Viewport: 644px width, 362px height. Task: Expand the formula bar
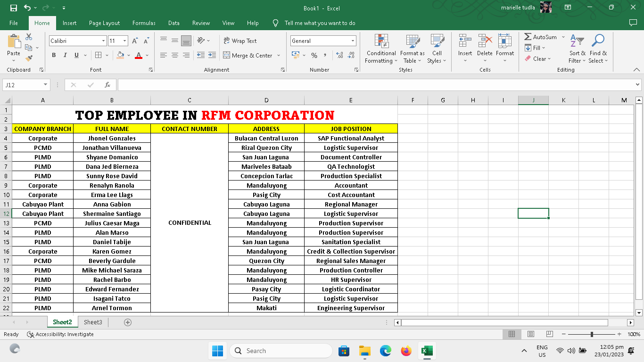(637, 85)
